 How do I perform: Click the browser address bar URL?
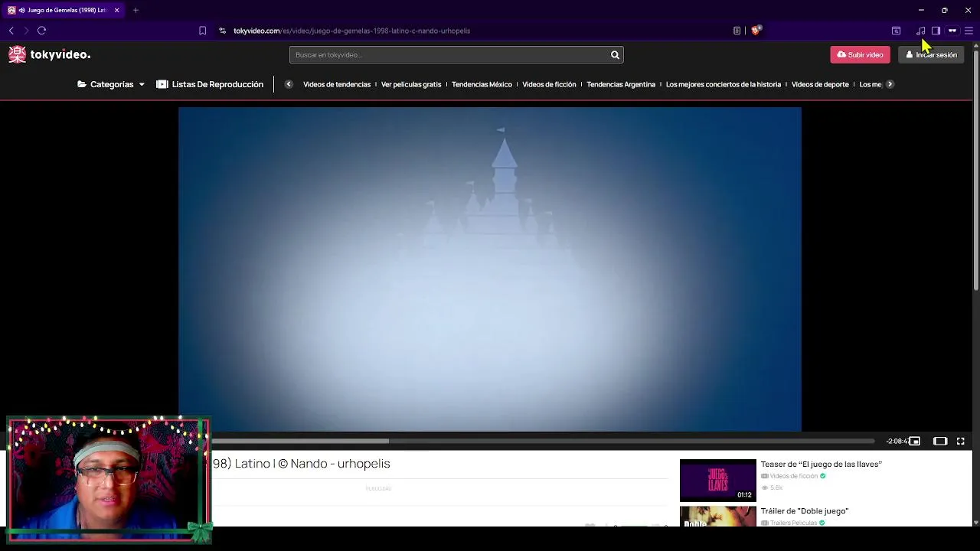point(352,31)
